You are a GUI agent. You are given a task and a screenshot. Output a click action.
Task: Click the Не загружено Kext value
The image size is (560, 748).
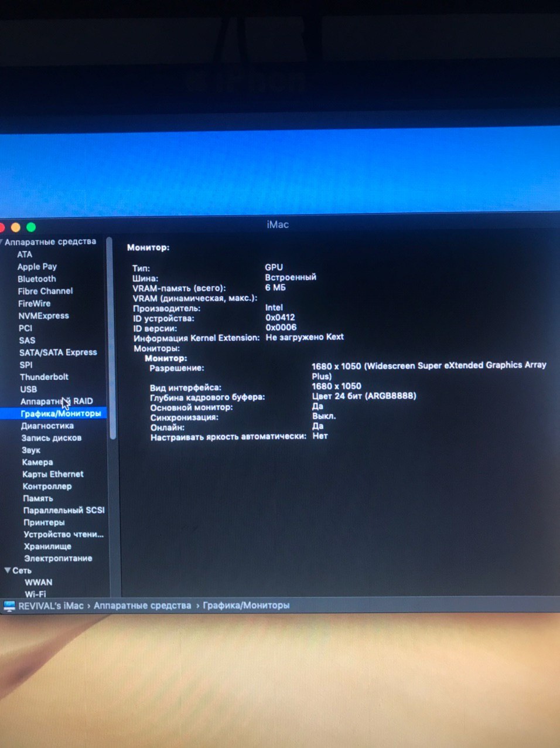[305, 338]
